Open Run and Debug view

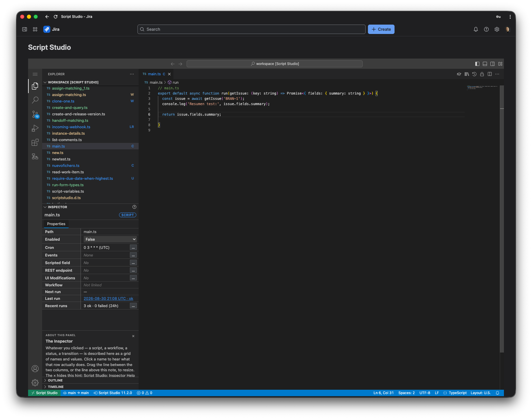35,128
